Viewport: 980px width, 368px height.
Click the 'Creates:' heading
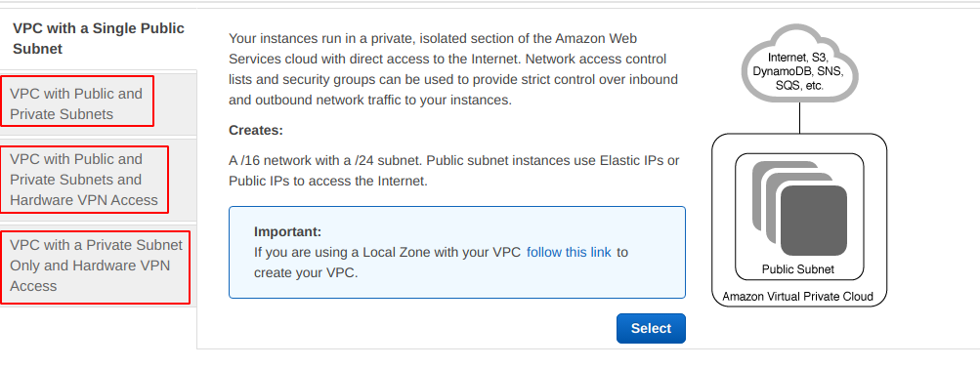click(x=256, y=131)
